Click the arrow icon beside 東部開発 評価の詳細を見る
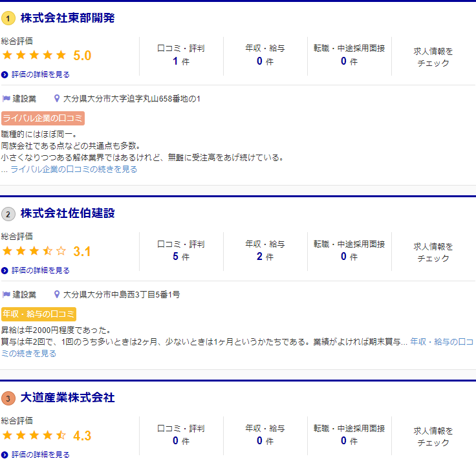This screenshot has width=476, height=463. [5, 75]
